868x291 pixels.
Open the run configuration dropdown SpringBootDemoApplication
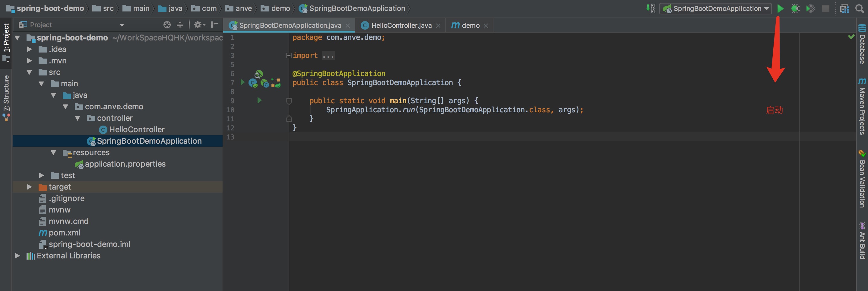point(715,8)
